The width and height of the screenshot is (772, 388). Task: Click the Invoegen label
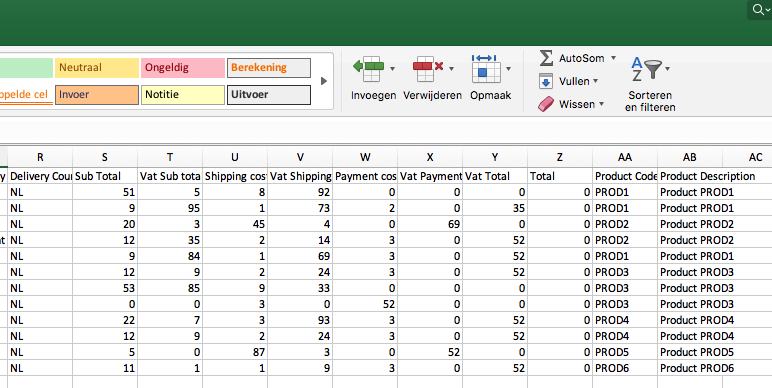(373, 96)
